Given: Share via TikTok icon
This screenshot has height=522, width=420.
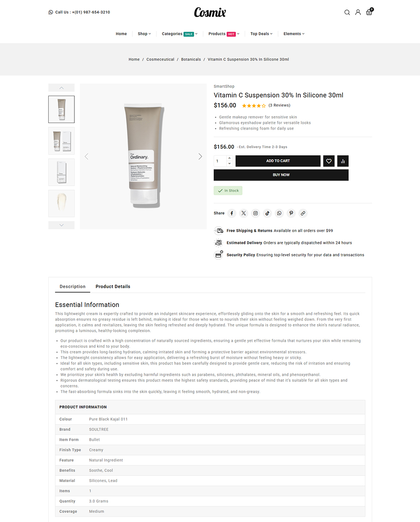Looking at the screenshot, I should pyautogui.click(x=267, y=213).
